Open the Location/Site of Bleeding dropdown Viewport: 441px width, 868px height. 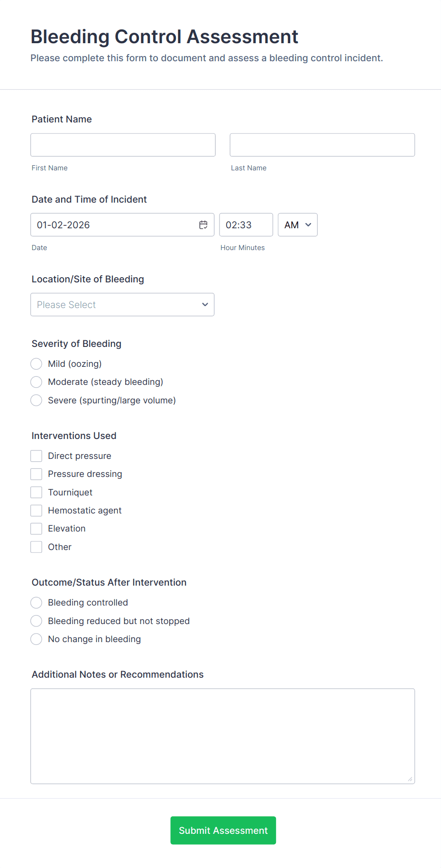pyautogui.click(x=122, y=305)
